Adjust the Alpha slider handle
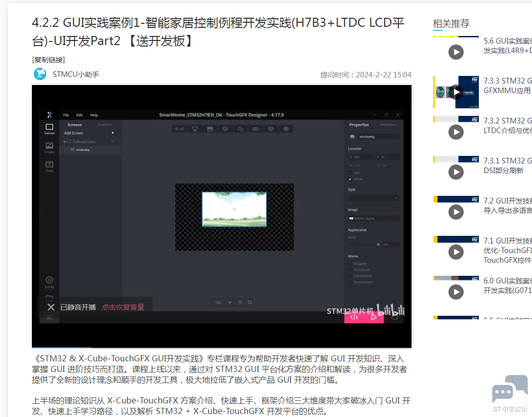The height and width of the screenshot is (417, 532). point(378,244)
